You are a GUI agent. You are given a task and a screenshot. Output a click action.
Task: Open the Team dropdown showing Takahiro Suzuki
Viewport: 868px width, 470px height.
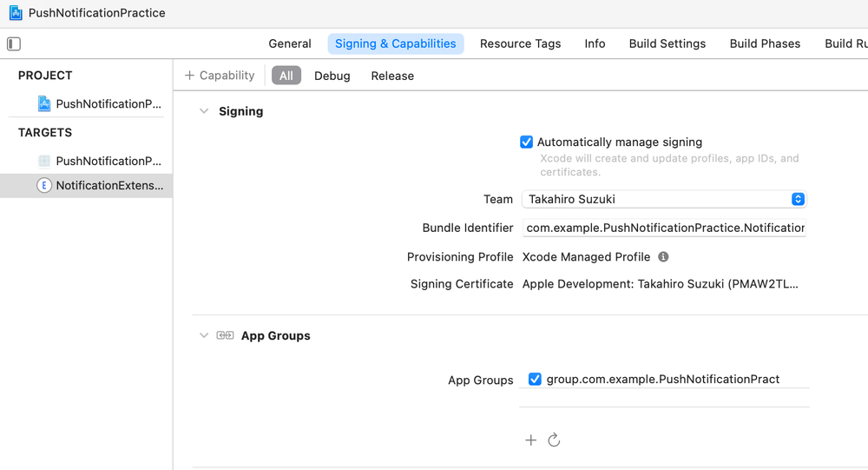[664, 199]
